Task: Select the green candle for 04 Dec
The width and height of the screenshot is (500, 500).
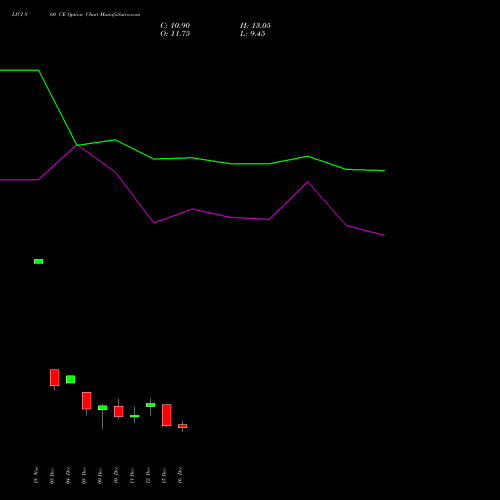Action: 71,379
